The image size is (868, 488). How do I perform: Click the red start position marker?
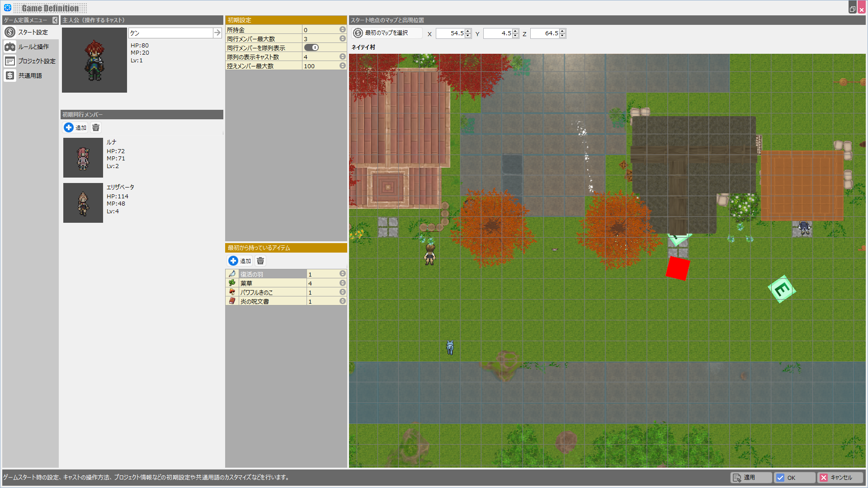(x=677, y=268)
